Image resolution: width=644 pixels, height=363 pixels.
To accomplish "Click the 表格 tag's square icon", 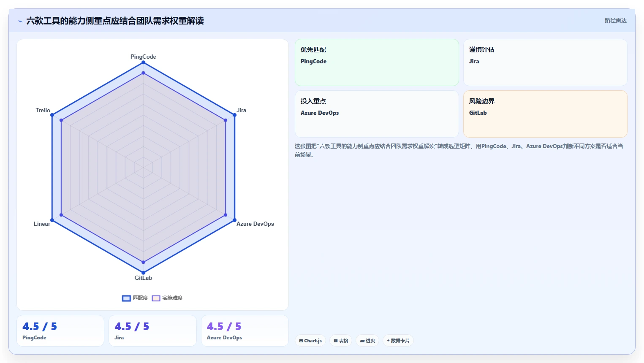I will pyautogui.click(x=336, y=341).
